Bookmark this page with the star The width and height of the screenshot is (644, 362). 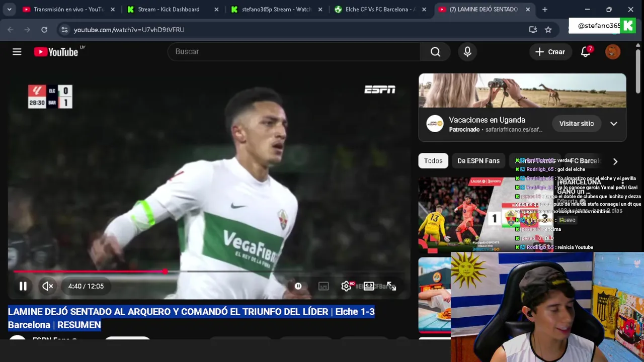pyautogui.click(x=548, y=30)
